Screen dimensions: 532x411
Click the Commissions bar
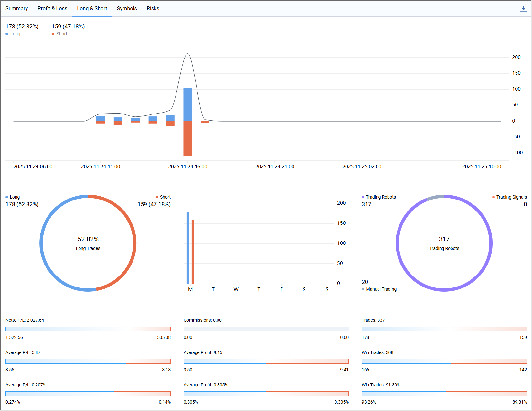click(266, 329)
